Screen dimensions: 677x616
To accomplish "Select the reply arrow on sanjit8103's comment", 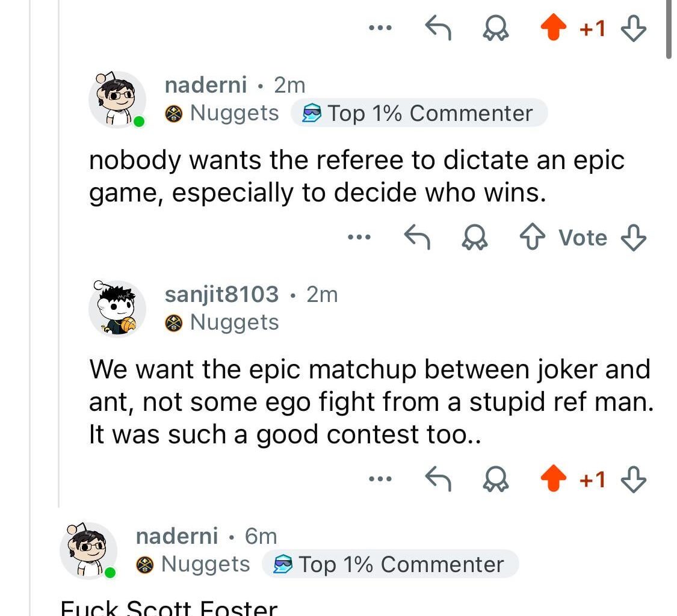I will pyautogui.click(x=438, y=478).
